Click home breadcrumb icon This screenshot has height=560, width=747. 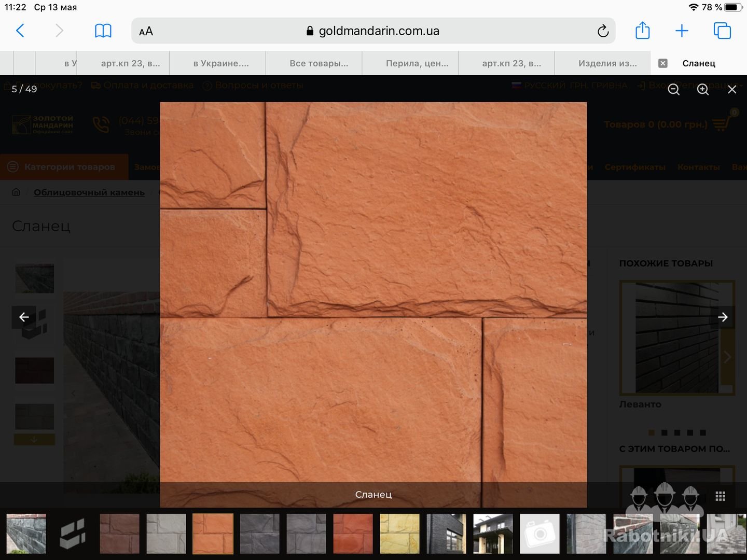pyautogui.click(x=16, y=192)
